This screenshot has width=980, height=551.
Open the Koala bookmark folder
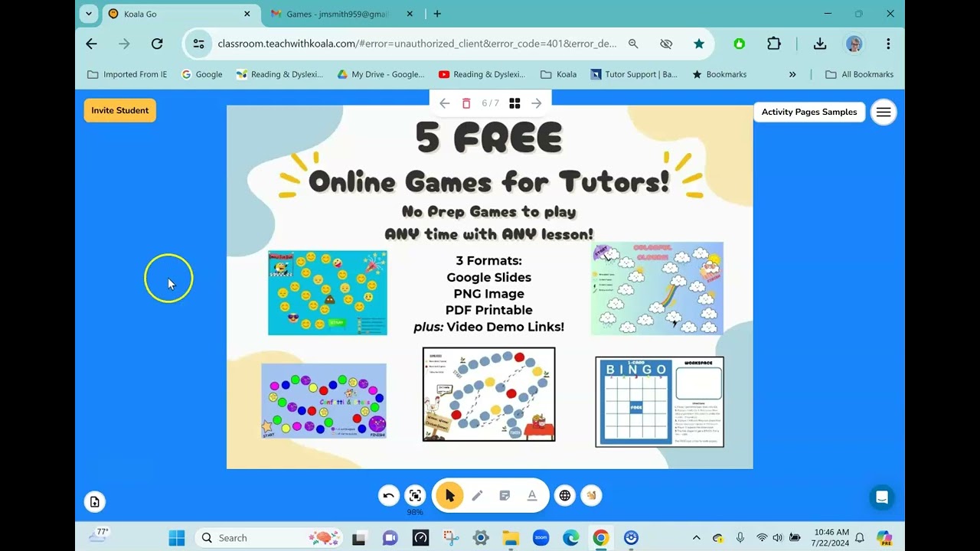coord(559,74)
